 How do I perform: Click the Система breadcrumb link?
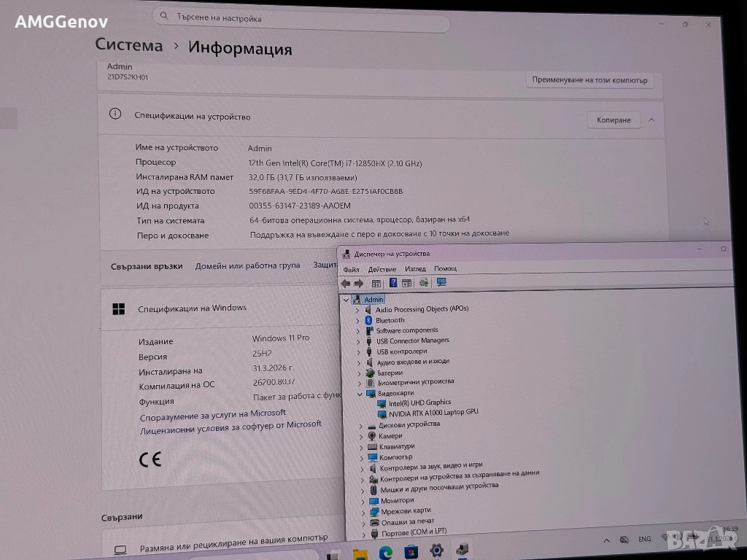pos(129,44)
